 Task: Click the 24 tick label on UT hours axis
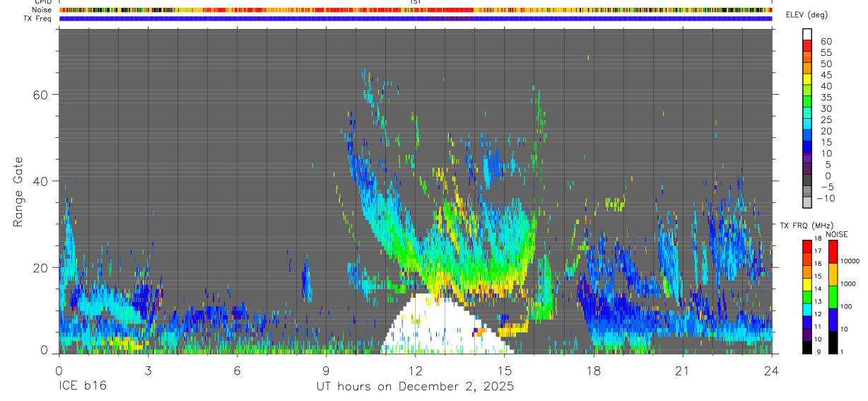pos(771,371)
